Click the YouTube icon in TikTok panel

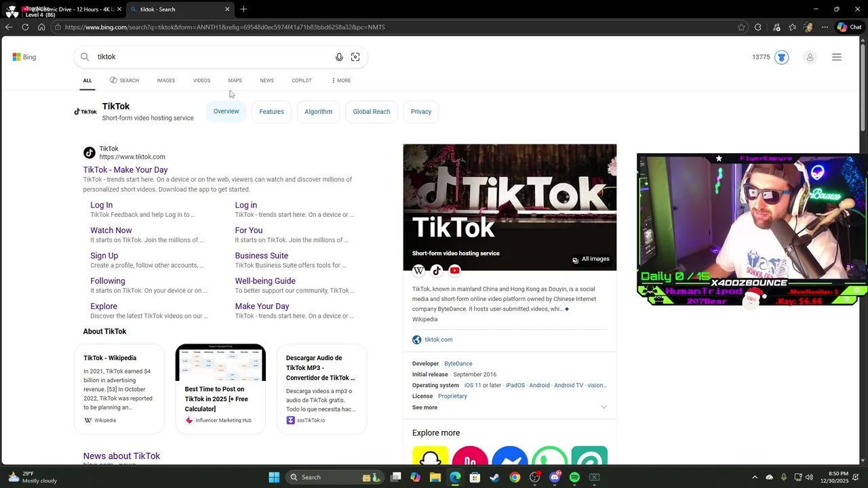(455, 270)
